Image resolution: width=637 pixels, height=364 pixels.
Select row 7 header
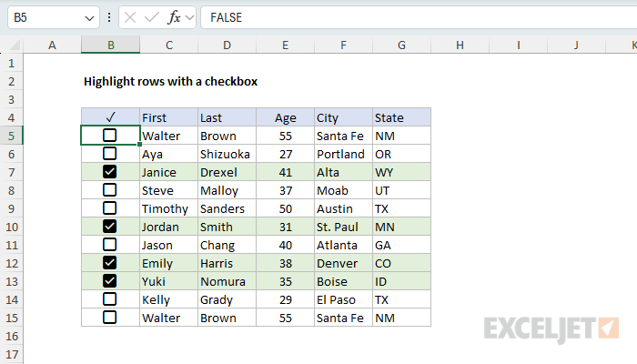pyautogui.click(x=11, y=172)
